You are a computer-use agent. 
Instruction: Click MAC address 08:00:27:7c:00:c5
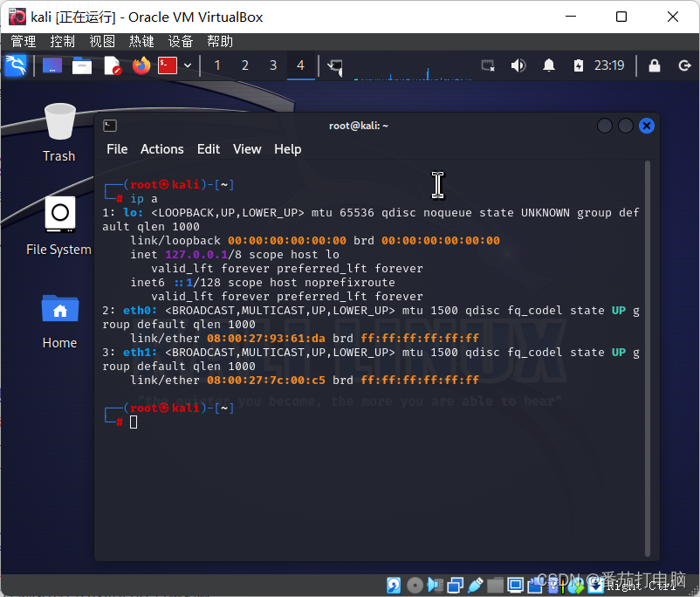266,381
